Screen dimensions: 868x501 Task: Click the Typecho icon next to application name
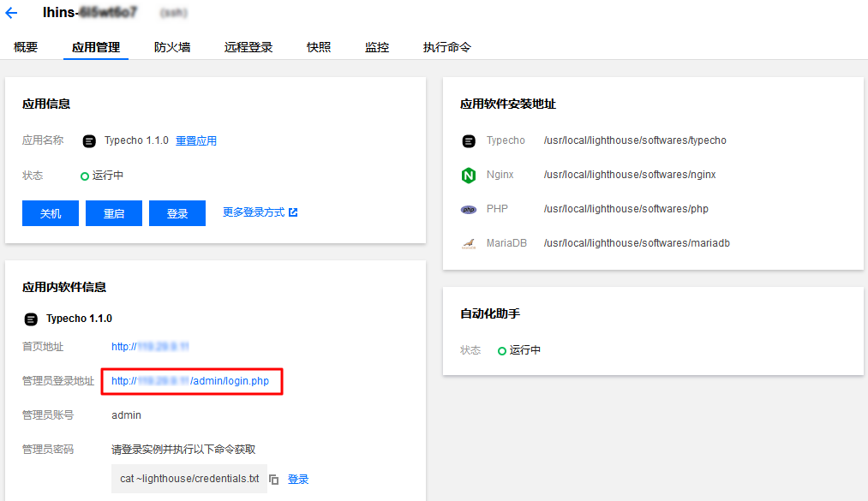[89, 141]
